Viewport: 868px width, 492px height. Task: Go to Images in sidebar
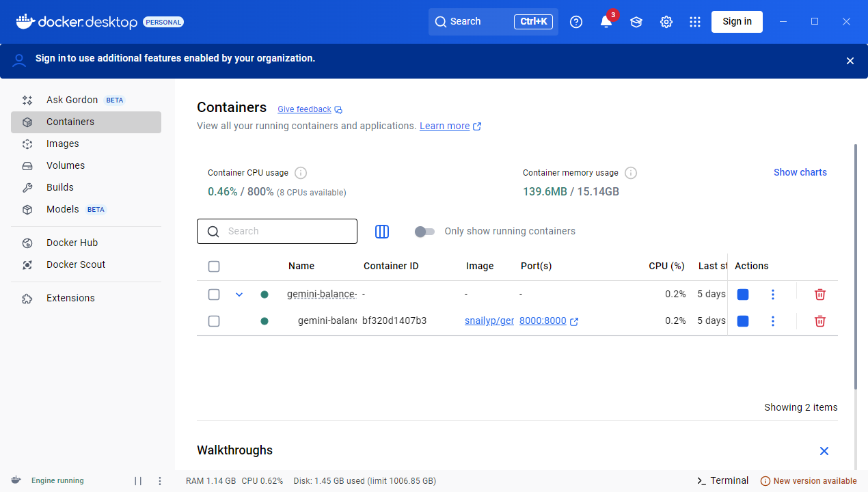(x=86, y=144)
